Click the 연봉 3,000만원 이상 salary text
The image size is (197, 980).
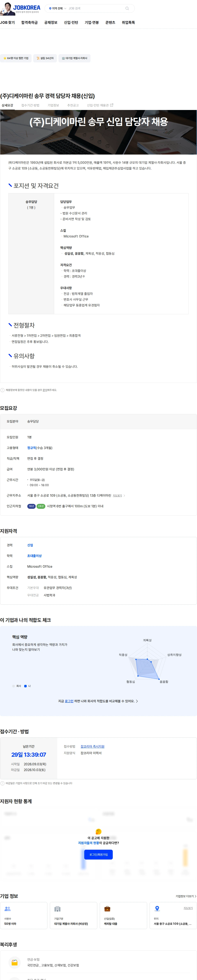tap(50, 469)
